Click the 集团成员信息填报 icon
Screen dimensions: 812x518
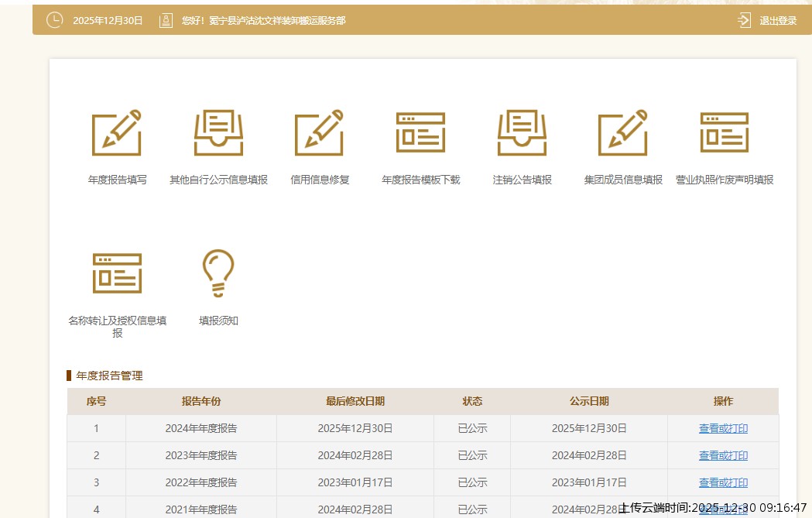point(622,132)
